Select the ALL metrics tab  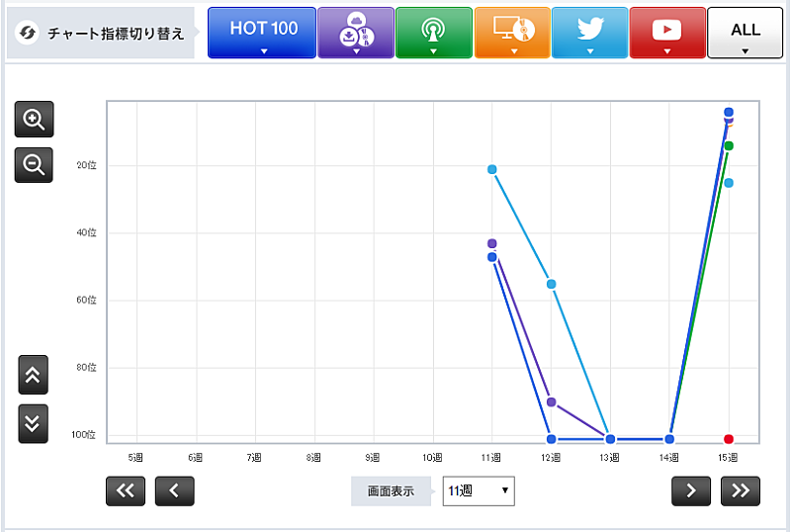[745, 33]
